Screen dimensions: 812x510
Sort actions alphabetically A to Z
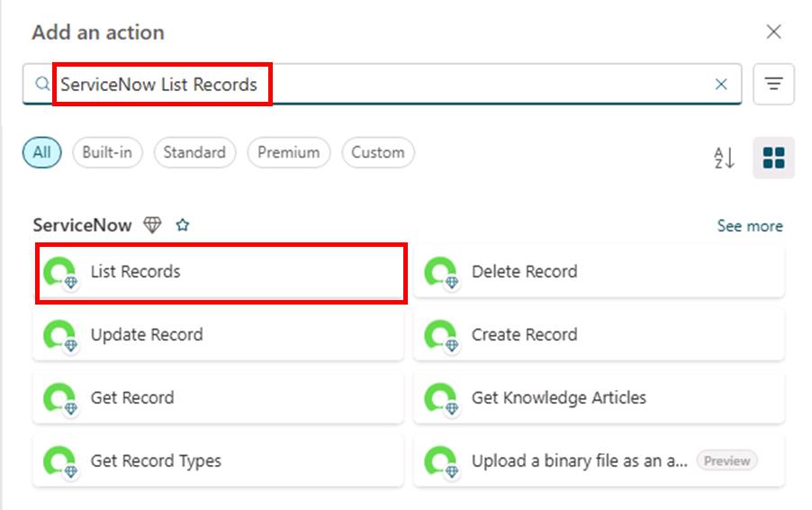725,159
